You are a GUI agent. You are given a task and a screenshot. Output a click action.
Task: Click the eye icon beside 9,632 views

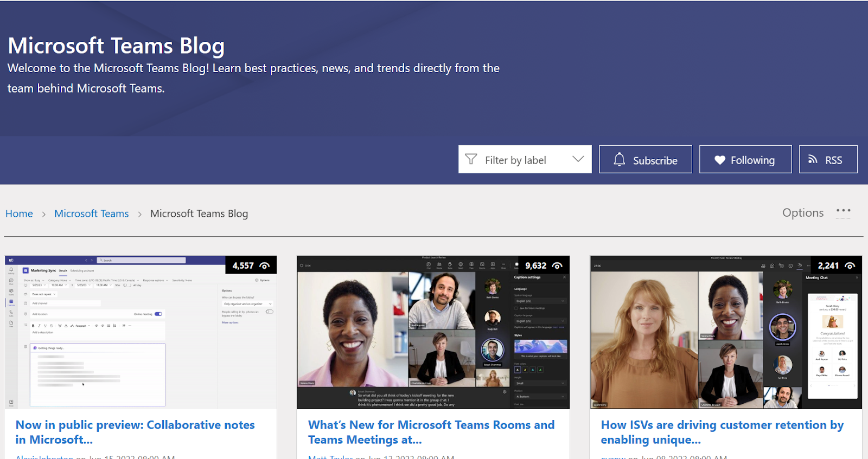tap(557, 266)
